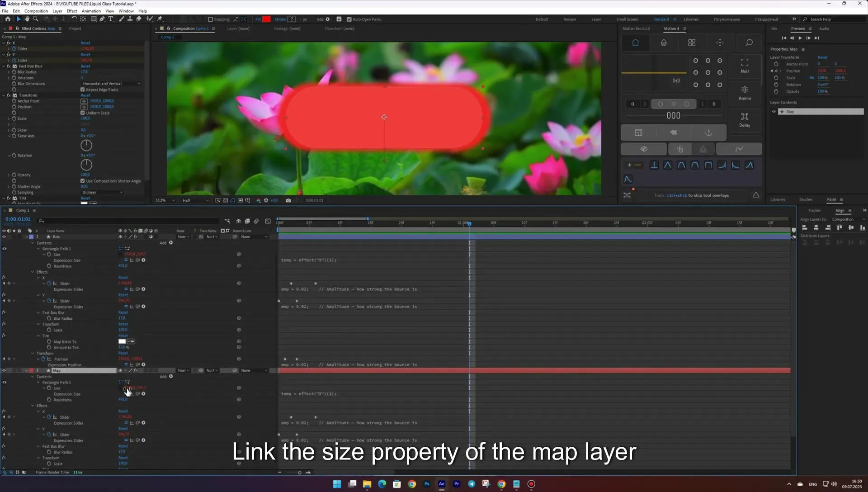Open Align Layers to Composition dropdown

[x=848, y=219]
